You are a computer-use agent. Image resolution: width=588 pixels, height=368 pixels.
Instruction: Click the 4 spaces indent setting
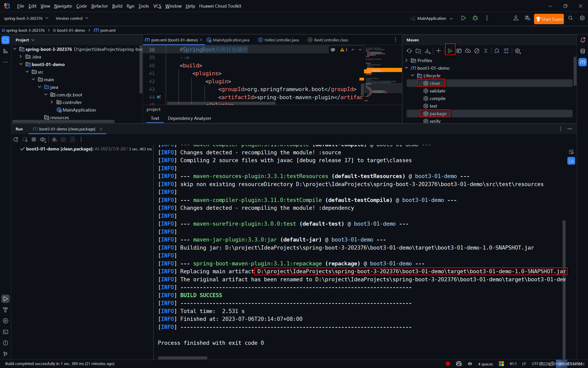point(485,364)
